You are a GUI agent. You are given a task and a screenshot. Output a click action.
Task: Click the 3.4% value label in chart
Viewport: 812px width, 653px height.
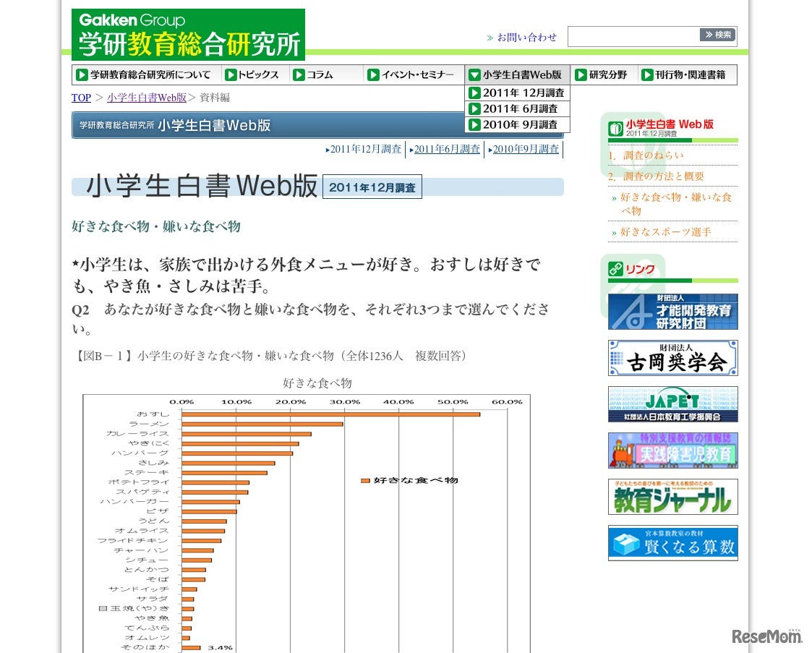[220, 648]
